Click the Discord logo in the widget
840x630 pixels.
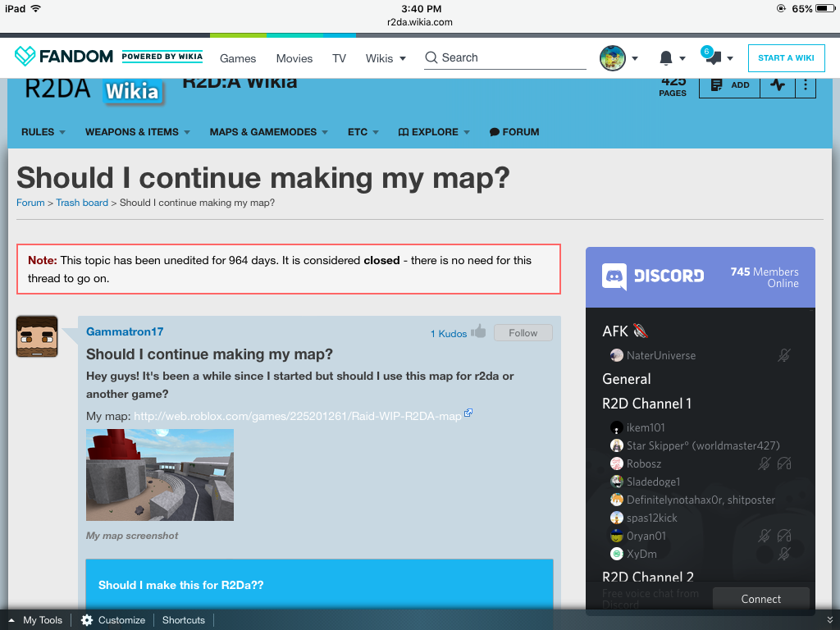[652, 276]
